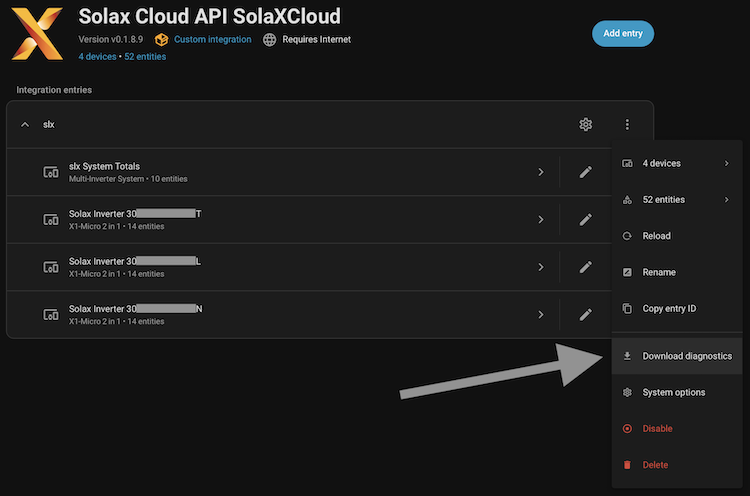Click the red Disable circle icon
Viewport: 750px width, 496px height.
point(627,429)
